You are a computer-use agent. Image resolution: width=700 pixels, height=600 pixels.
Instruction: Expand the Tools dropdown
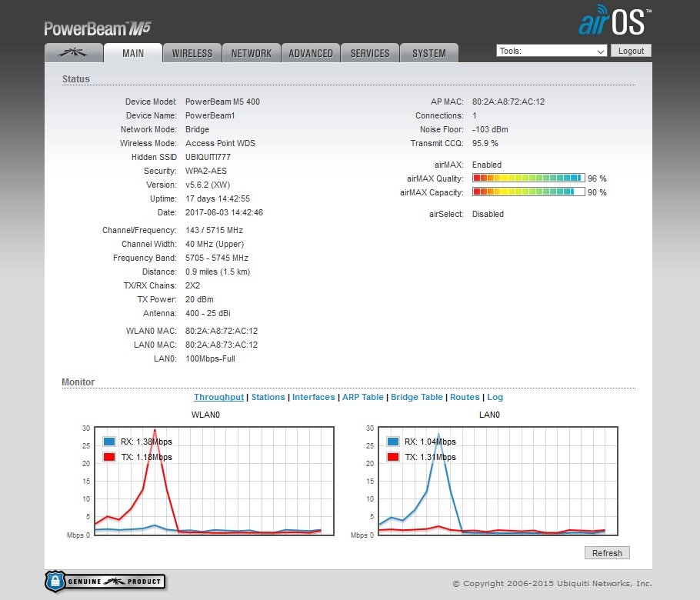pyautogui.click(x=552, y=51)
